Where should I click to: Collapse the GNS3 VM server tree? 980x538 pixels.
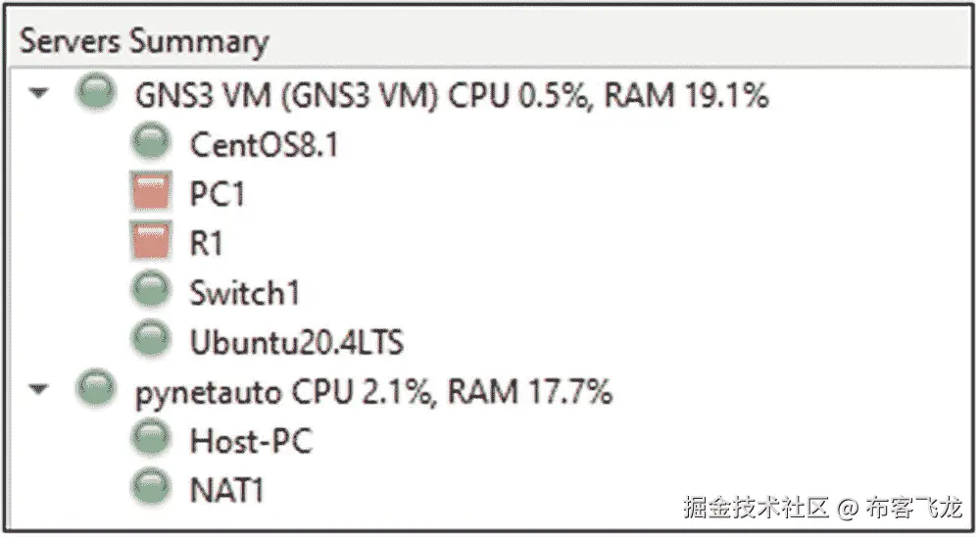click(39, 95)
